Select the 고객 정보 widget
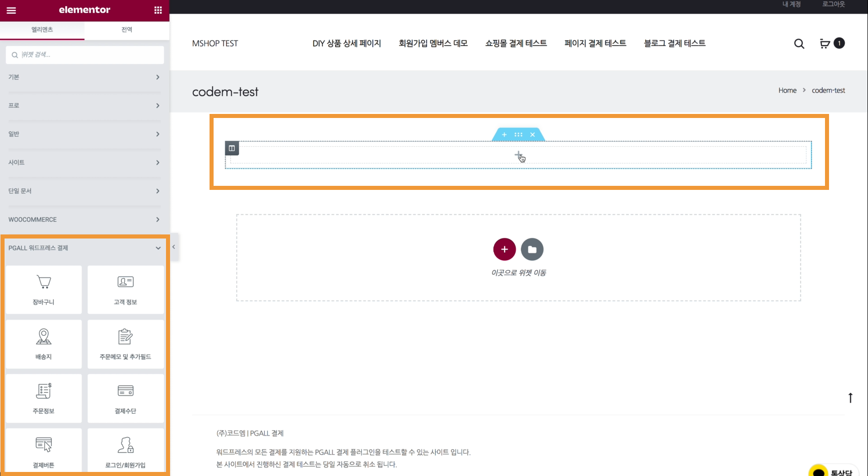 pos(126,290)
